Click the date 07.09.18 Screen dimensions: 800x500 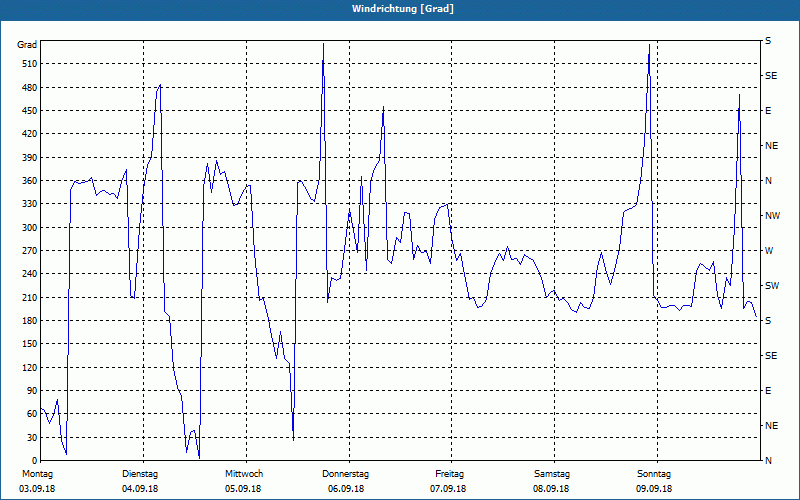[x=448, y=489]
